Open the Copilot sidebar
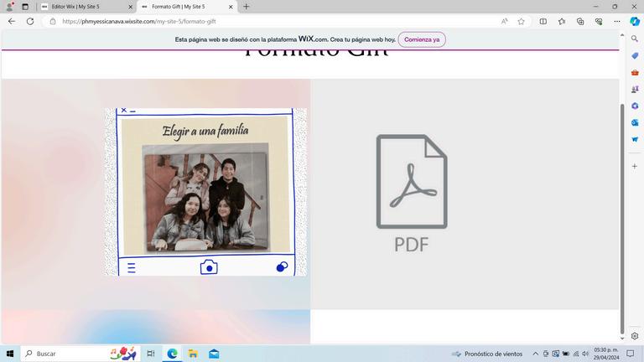Image resolution: width=644 pixels, height=362 pixels. pyautogui.click(x=635, y=21)
